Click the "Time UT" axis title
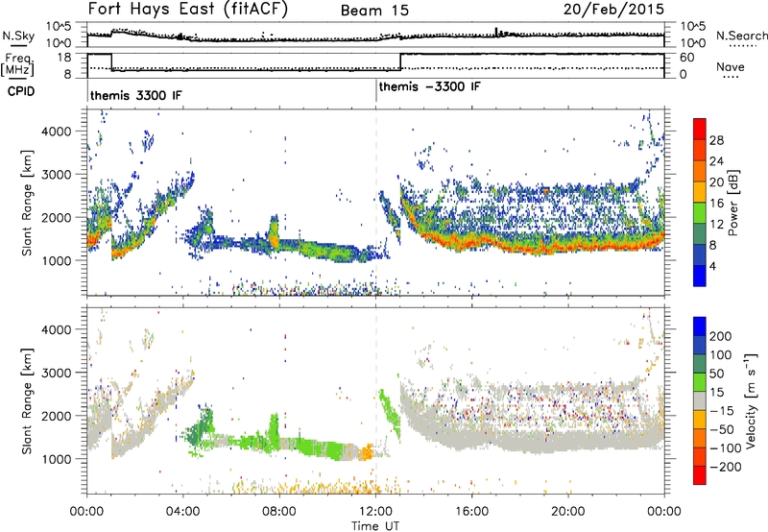768x532 pixels. click(x=375, y=526)
